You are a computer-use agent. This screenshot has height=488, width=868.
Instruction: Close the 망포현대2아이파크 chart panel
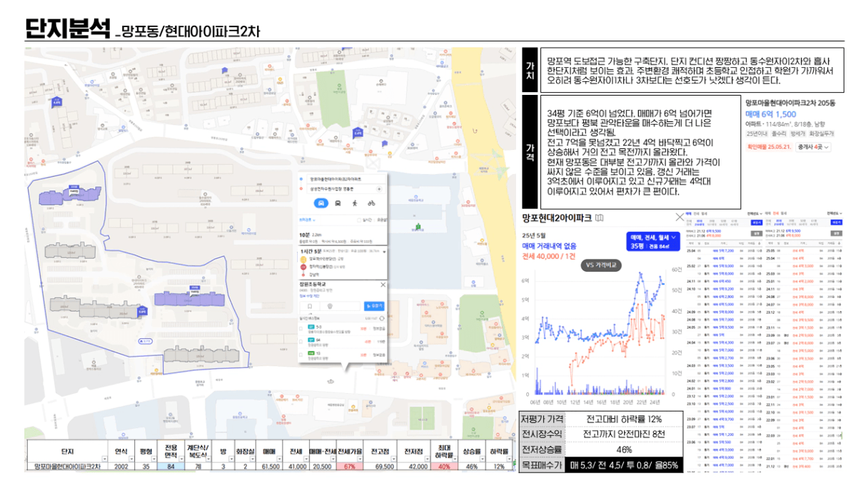[680, 217]
